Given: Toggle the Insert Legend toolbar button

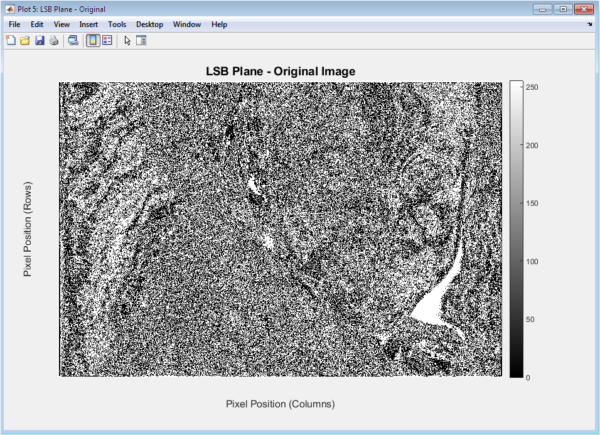Looking at the screenshot, I should 108,40.
